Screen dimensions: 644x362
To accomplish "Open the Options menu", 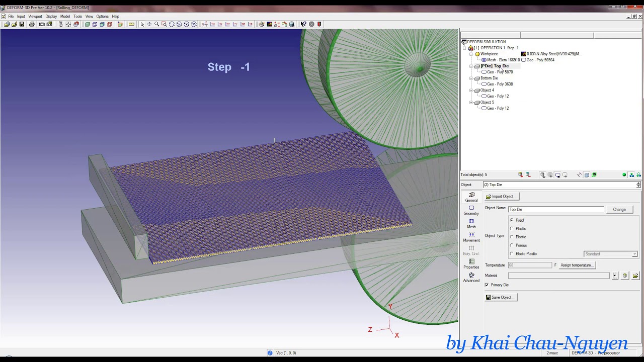I will pos(102,17).
